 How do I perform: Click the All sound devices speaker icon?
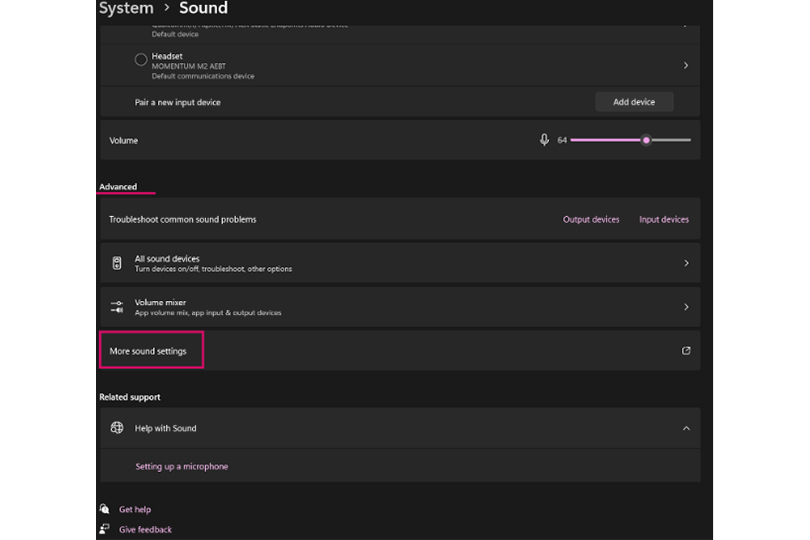pyautogui.click(x=117, y=263)
